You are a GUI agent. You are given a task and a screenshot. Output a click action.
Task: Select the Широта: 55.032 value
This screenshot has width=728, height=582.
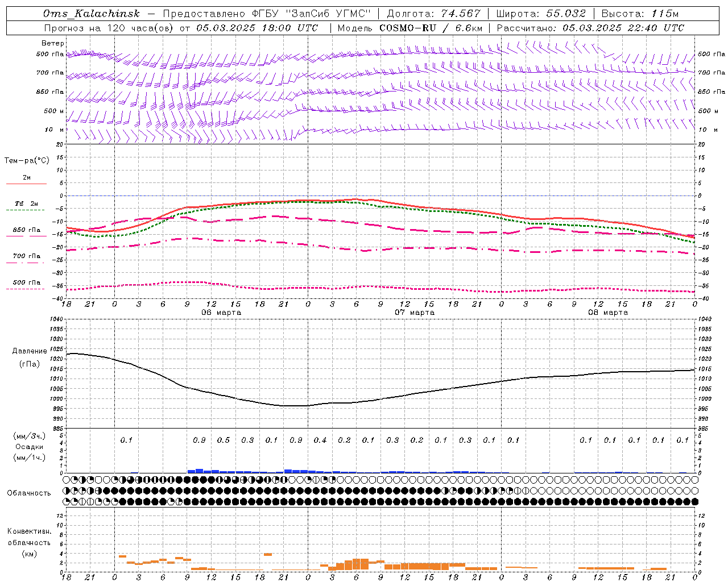tap(541, 14)
